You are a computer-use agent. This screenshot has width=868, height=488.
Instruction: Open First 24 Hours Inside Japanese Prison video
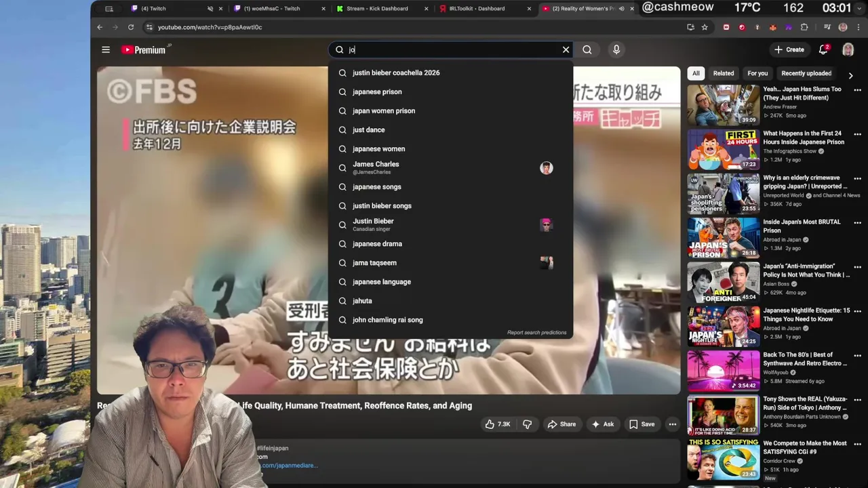click(x=723, y=149)
